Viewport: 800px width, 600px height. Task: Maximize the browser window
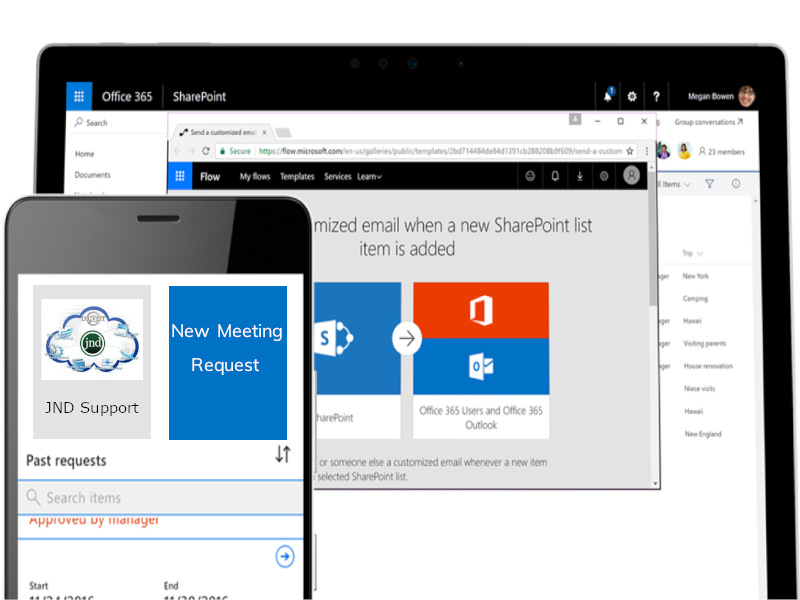(x=620, y=121)
